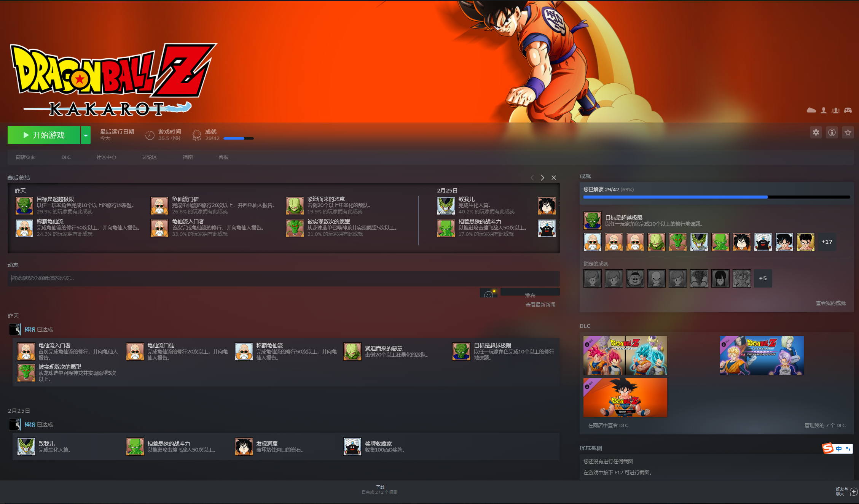Click the game info icon
This screenshot has height=504, width=859.
coord(832,132)
